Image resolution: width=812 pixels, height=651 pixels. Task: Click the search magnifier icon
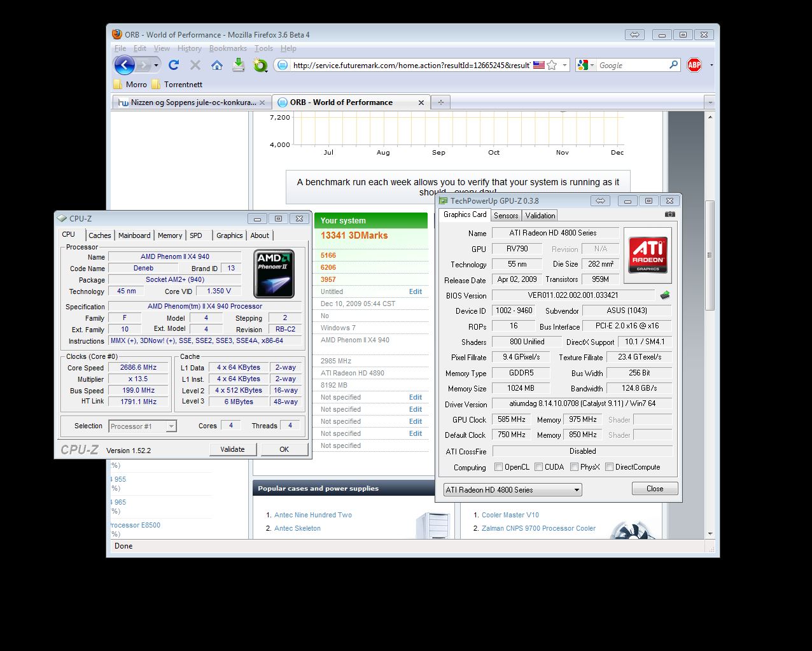pyautogui.click(x=674, y=65)
